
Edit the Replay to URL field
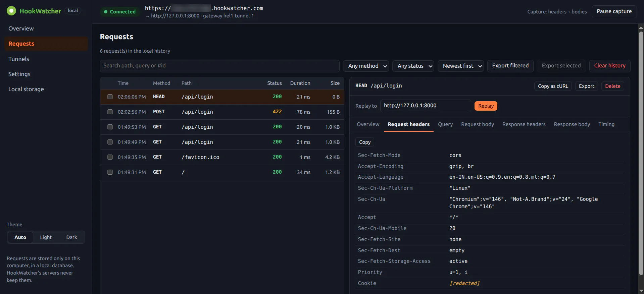click(x=426, y=106)
